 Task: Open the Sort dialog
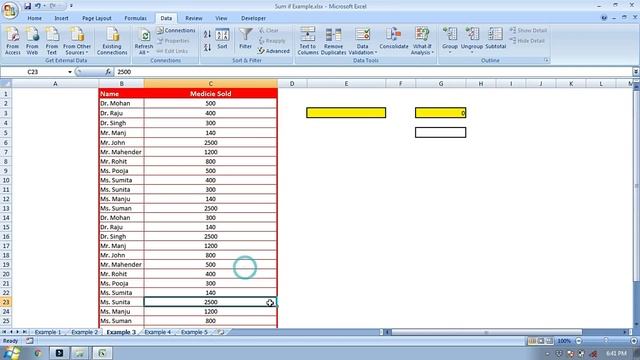pyautogui.click(x=222, y=39)
